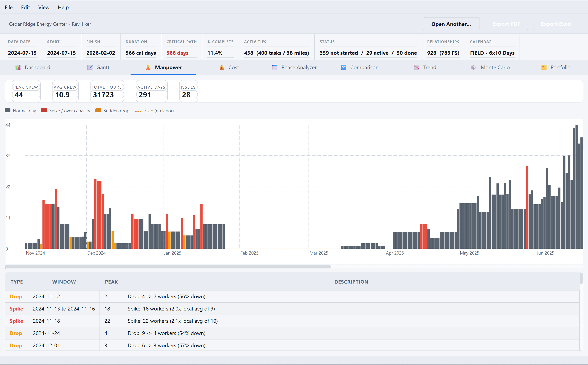
Task: Click the Portfolio folder icon
Action: tap(544, 67)
